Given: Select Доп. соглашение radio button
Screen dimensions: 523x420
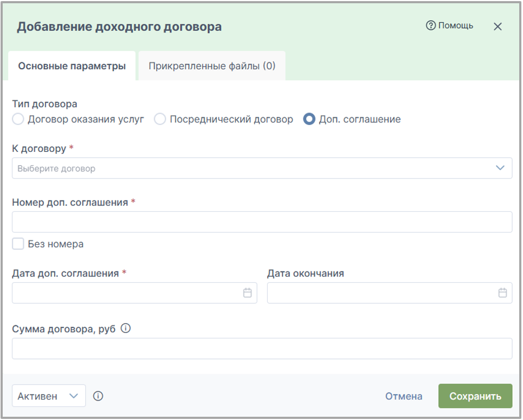Looking at the screenshot, I should (309, 119).
